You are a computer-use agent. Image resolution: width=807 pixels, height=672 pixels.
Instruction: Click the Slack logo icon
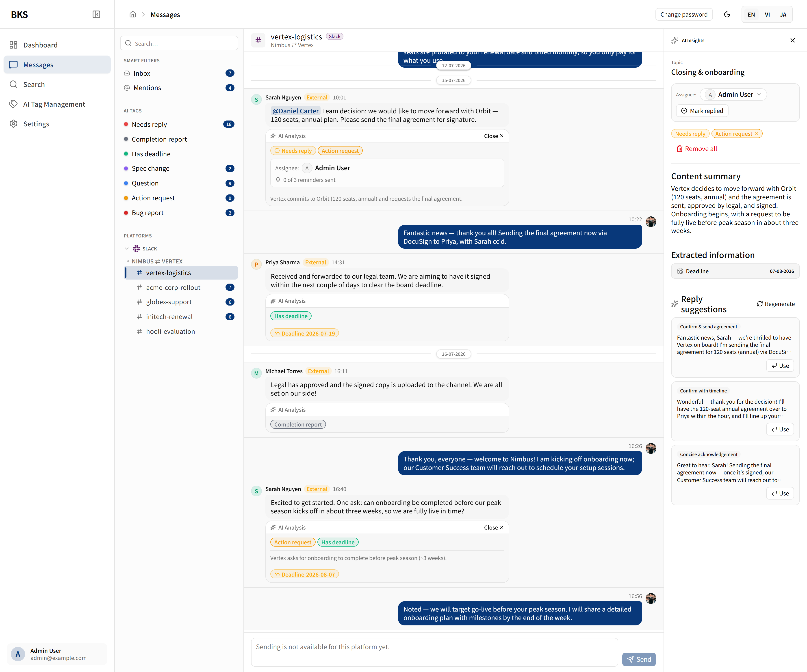[x=137, y=249]
